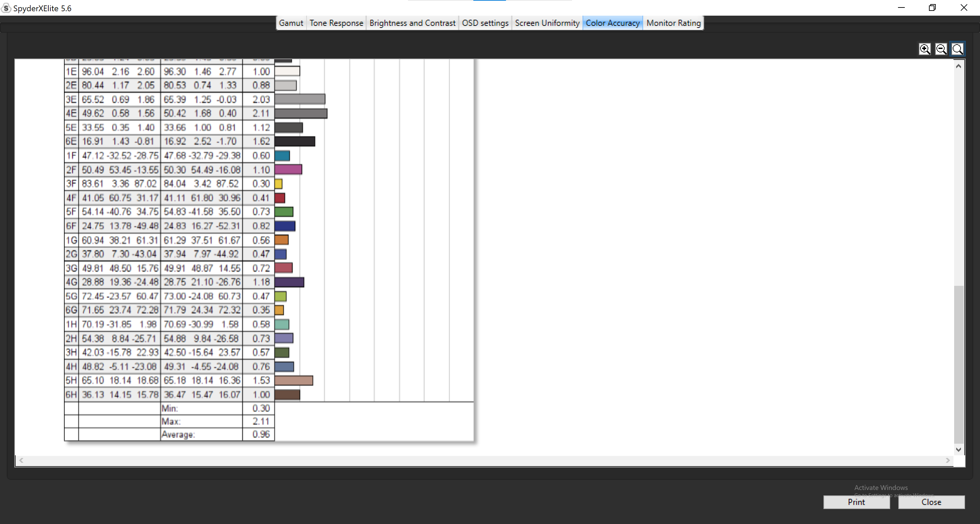Open the Tone Response tab

point(336,23)
